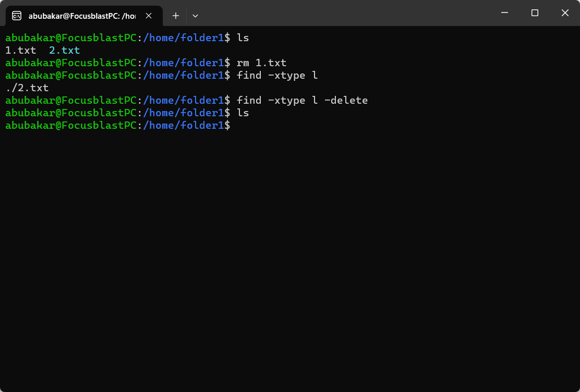Click the second ls command near the bottom
This screenshot has height=392, width=580.
pos(244,113)
